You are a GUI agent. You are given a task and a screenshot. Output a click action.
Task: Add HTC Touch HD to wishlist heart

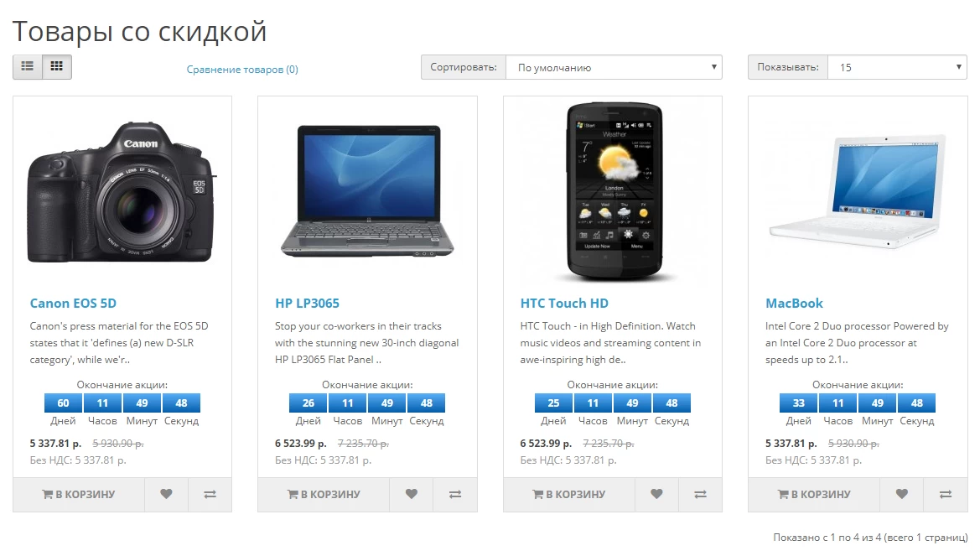pos(656,494)
